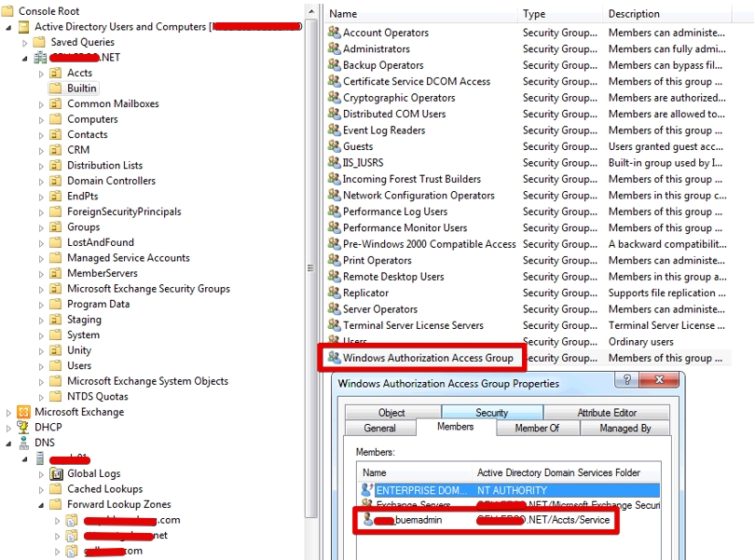The image size is (755, 560).
Task: Select the Guests group icon
Action: point(335,146)
